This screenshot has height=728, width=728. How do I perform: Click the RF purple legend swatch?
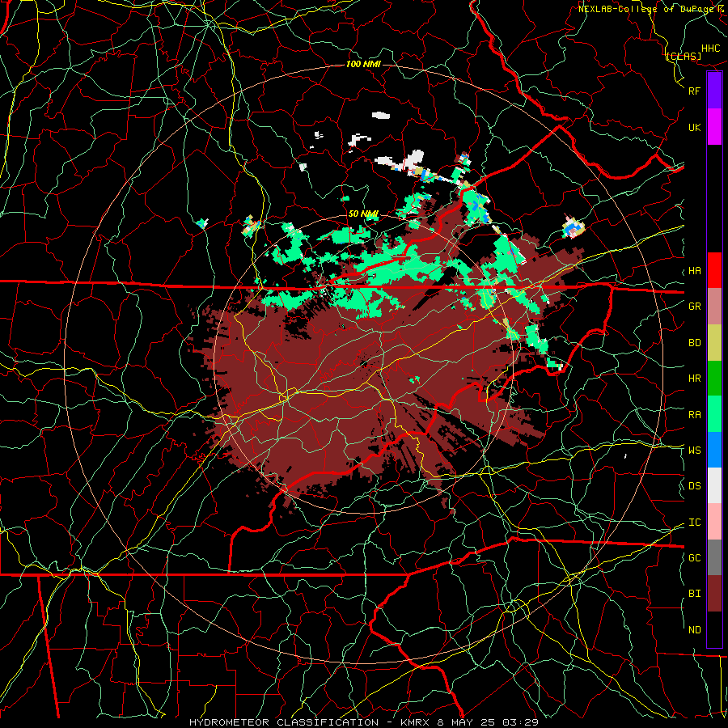pyautogui.click(x=714, y=91)
